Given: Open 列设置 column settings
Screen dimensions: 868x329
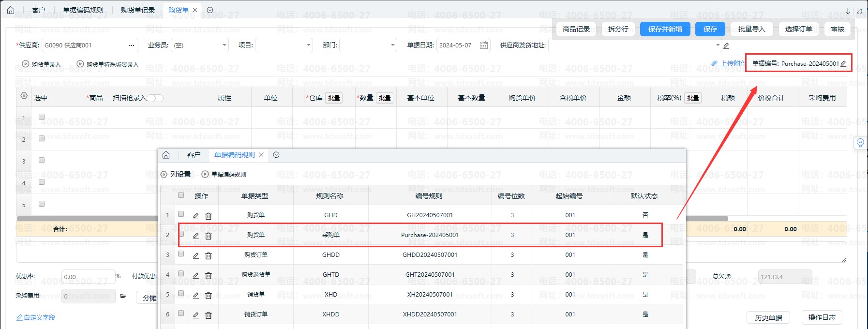Looking at the screenshot, I should [176, 174].
